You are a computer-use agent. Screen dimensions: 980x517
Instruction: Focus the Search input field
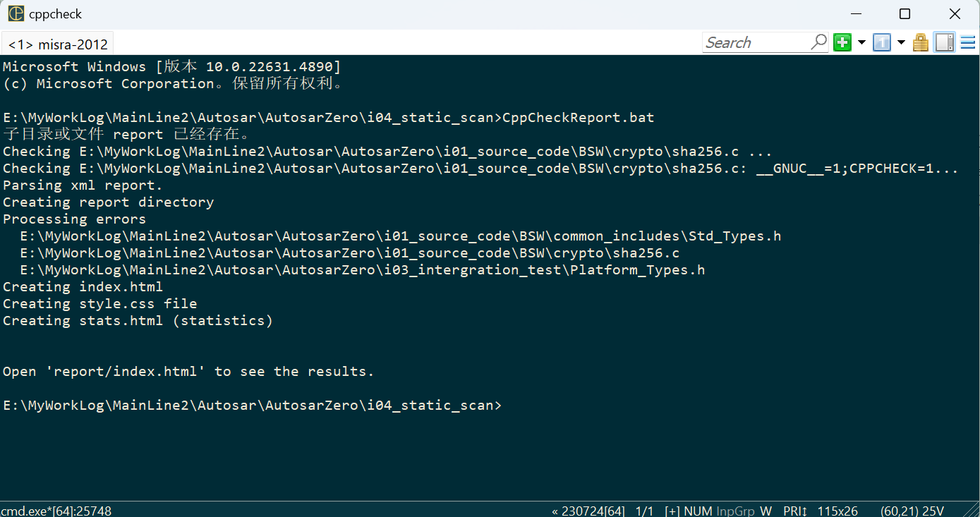tap(755, 42)
